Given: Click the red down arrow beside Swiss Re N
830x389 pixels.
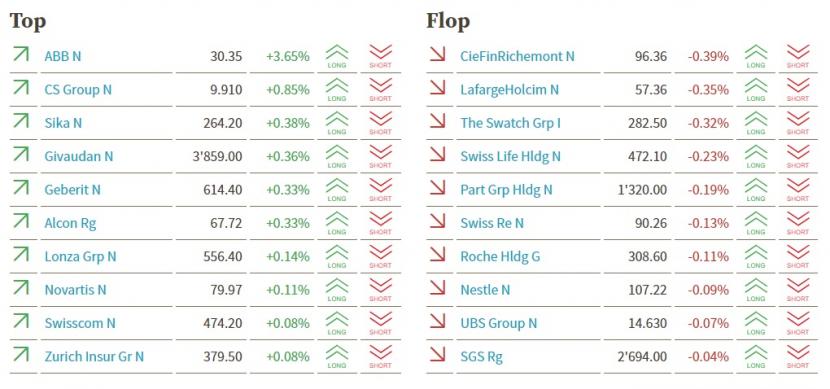Looking at the screenshot, I should click(437, 221).
